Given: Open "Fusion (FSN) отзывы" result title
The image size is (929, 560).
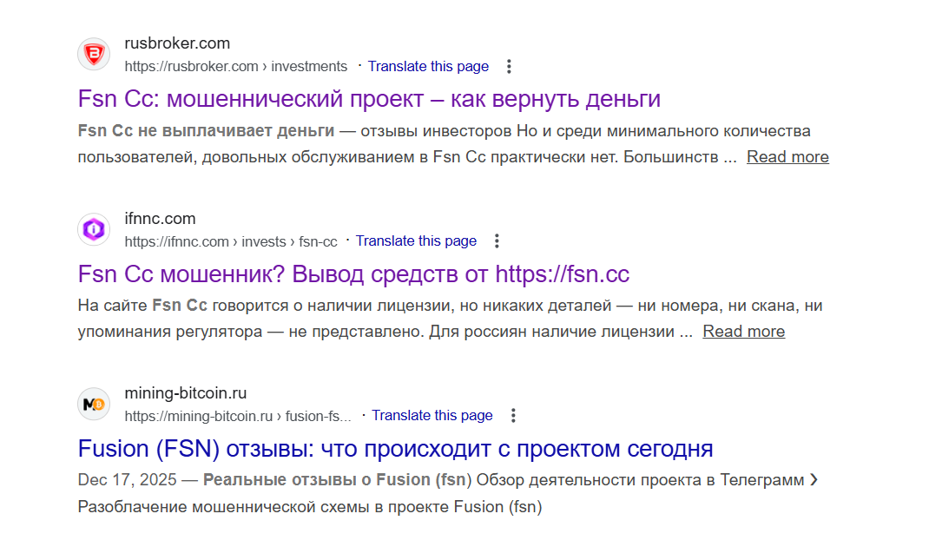Looking at the screenshot, I should (x=395, y=449).
